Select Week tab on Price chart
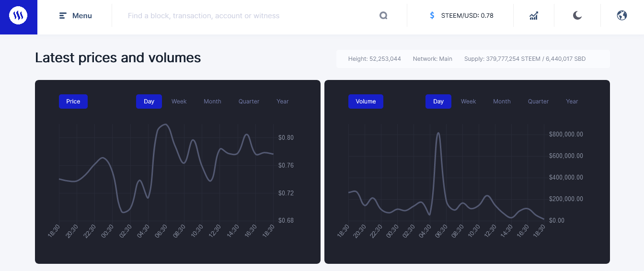Screen dimensions: 644x271 [x=179, y=102]
